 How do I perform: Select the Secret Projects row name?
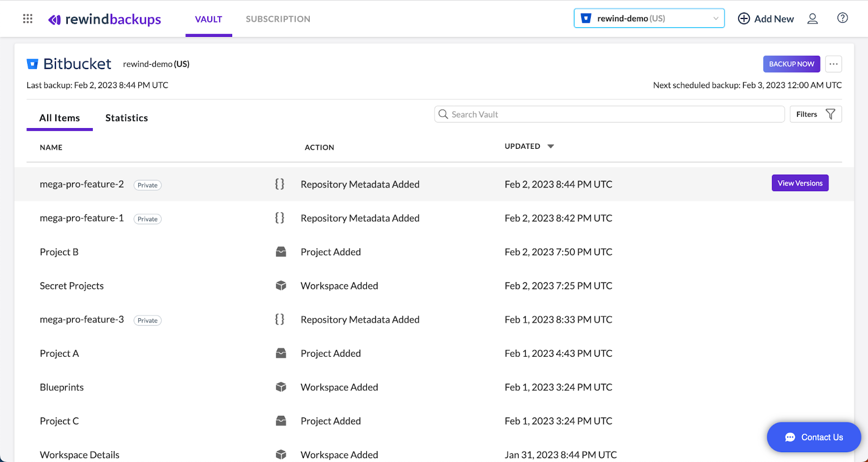[x=72, y=286]
